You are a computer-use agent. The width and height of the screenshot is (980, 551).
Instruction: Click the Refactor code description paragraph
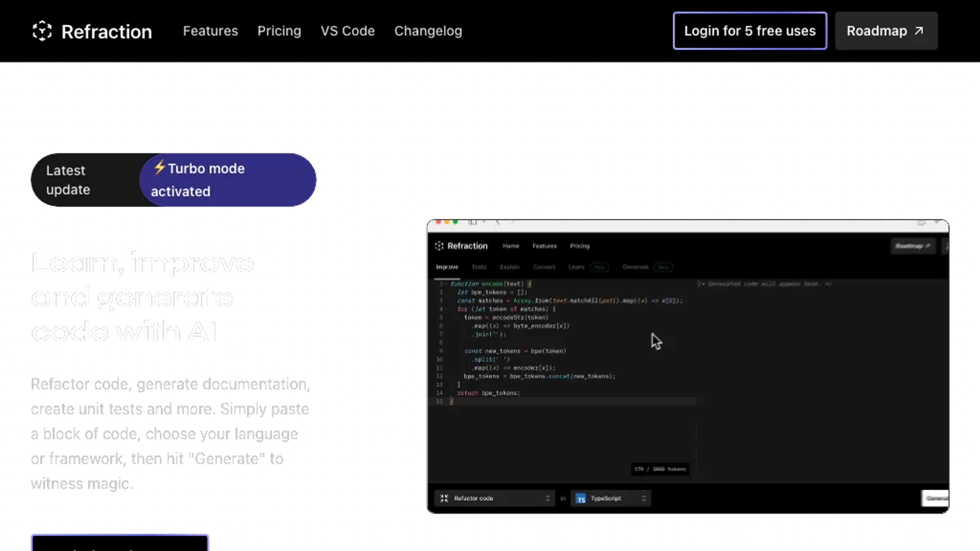click(x=170, y=433)
